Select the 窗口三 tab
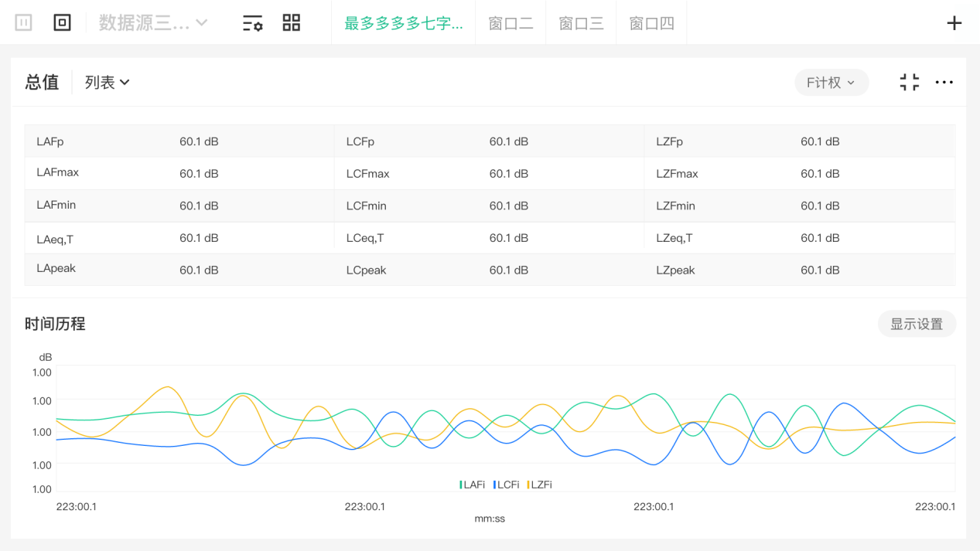The image size is (980, 551). point(581,23)
